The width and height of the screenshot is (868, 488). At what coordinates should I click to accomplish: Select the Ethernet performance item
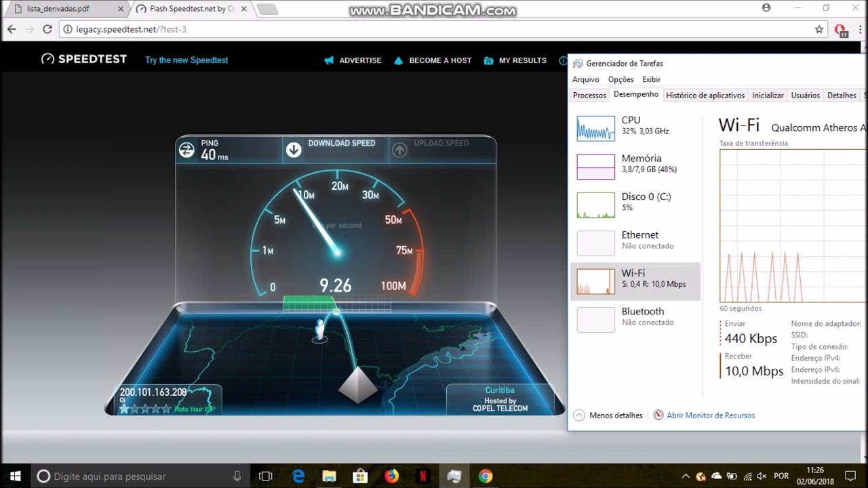coord(635,243)
